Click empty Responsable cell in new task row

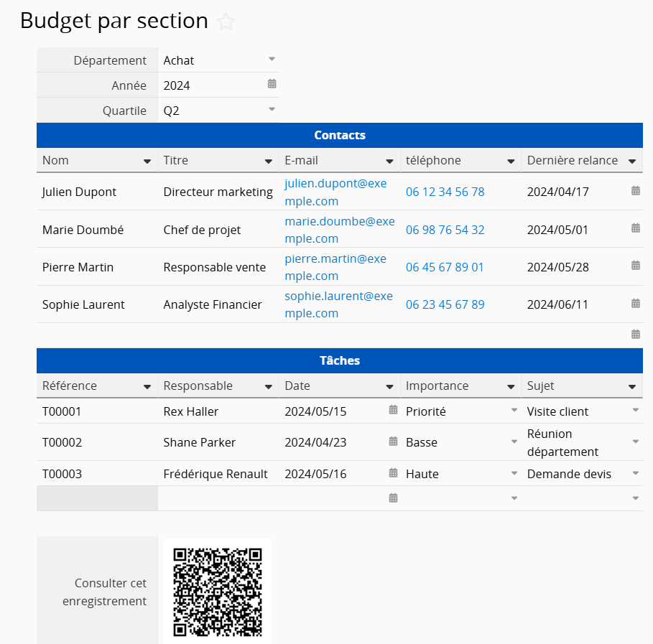218,498
